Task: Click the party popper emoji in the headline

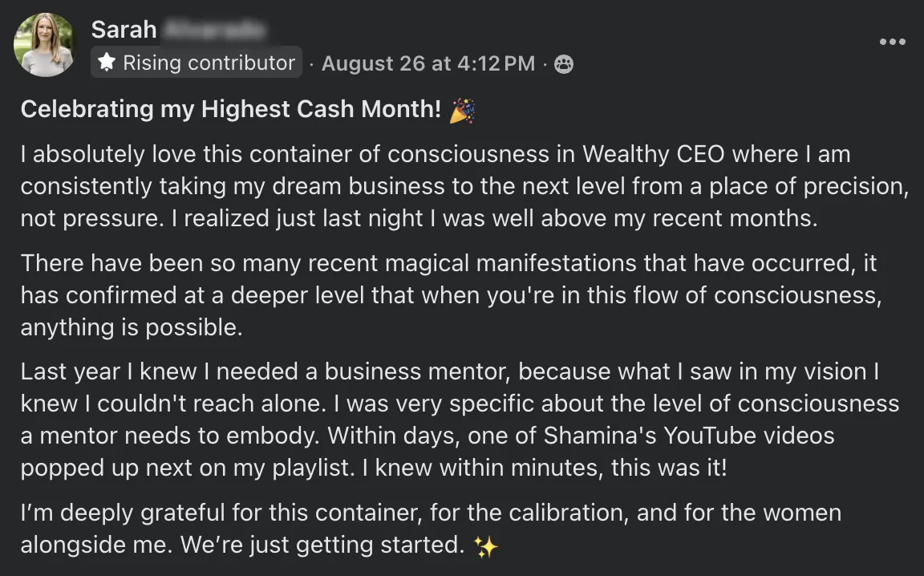Action: (x=462, y=111)
